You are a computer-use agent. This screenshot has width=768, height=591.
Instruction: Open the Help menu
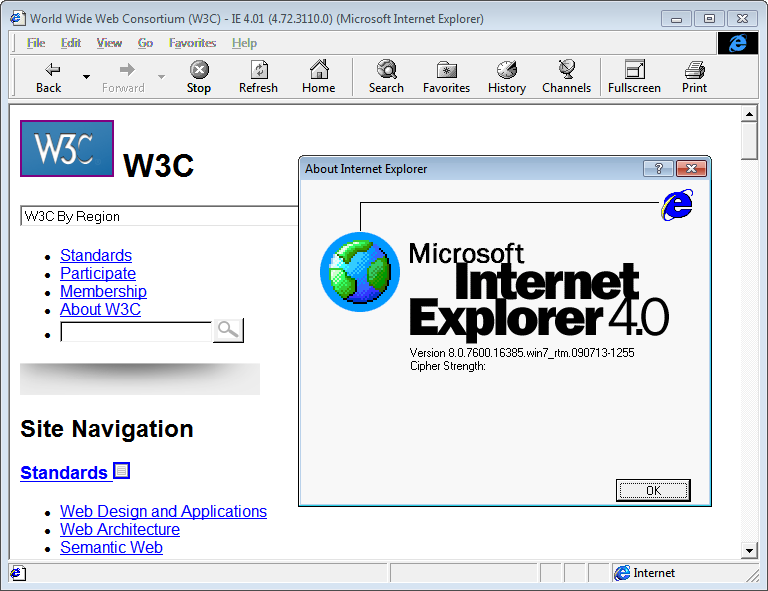[244, 43]
